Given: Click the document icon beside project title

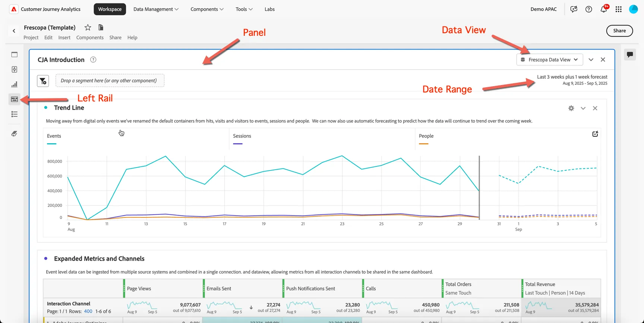Looking at the screenshot, I should (x=101, y=27).
